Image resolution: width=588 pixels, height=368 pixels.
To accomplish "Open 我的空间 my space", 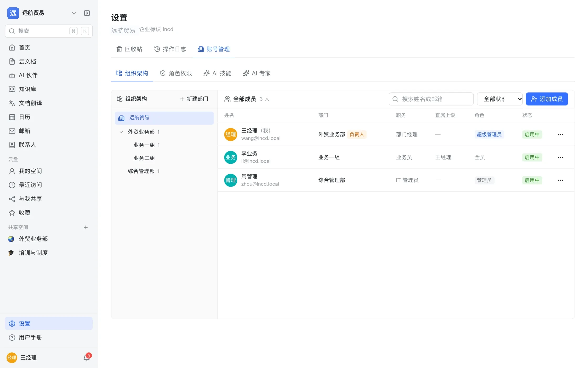I will [49, 171].
